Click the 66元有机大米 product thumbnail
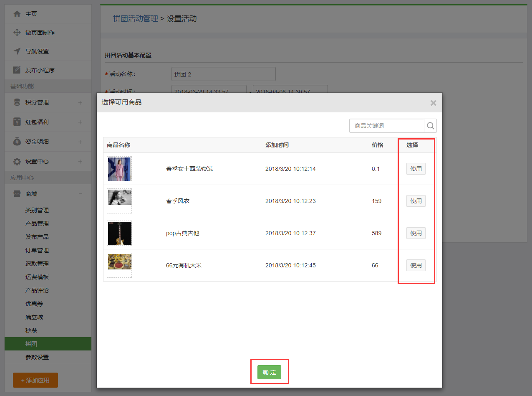This screenshot has width=532, height=396. pyautogui.click(x=119, y=262)
